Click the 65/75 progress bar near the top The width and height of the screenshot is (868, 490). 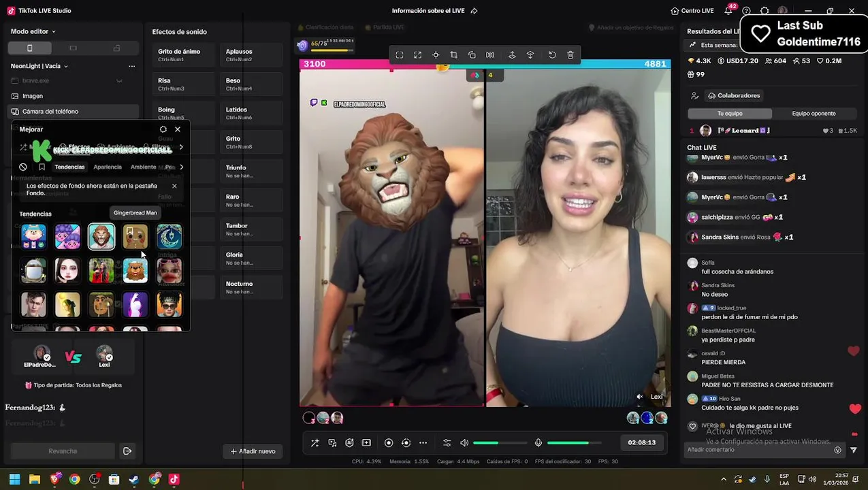tap(330, 50)
